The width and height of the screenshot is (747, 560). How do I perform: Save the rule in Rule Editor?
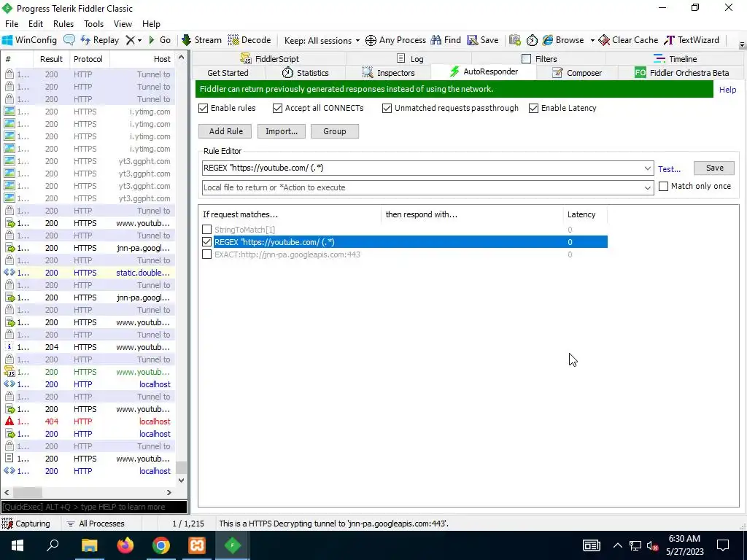(714, 168)
